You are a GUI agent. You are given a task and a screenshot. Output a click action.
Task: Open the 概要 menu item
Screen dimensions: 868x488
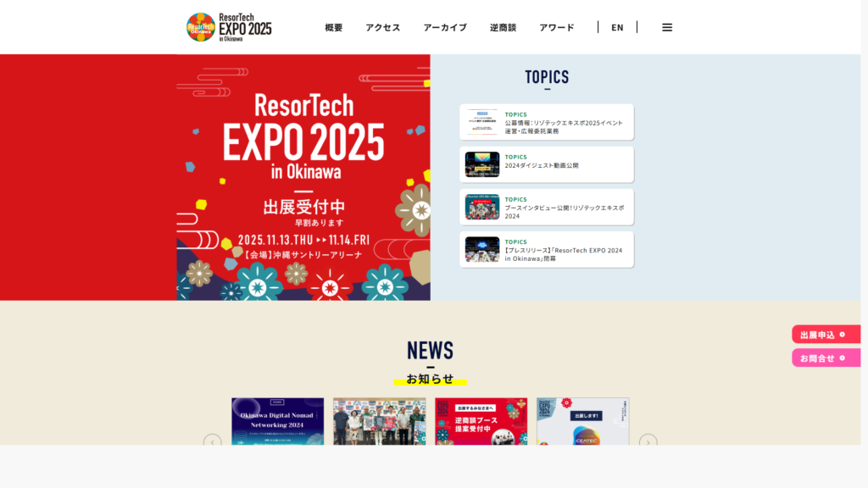point(334,27)
